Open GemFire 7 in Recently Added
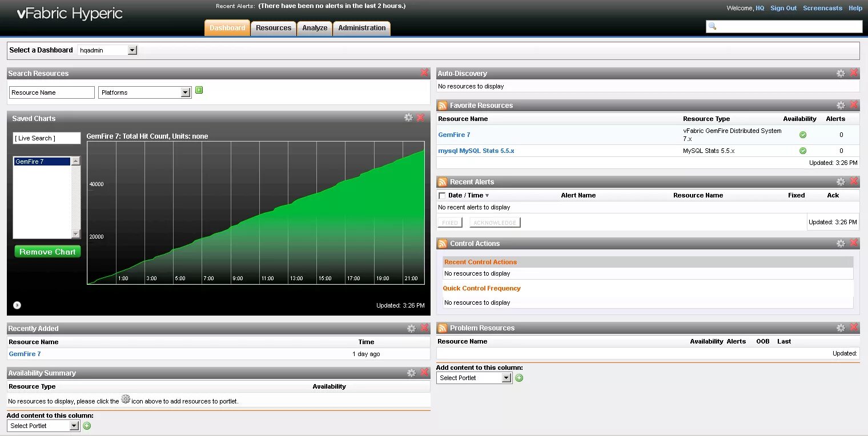Viewport: 868px width, 436px height. pos(25,354)
